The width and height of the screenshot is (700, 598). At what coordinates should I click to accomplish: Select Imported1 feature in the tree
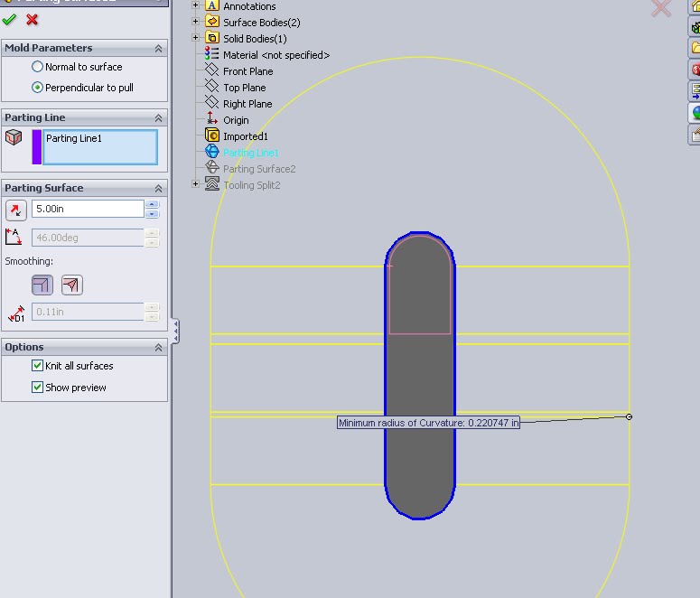coord(246,136)
